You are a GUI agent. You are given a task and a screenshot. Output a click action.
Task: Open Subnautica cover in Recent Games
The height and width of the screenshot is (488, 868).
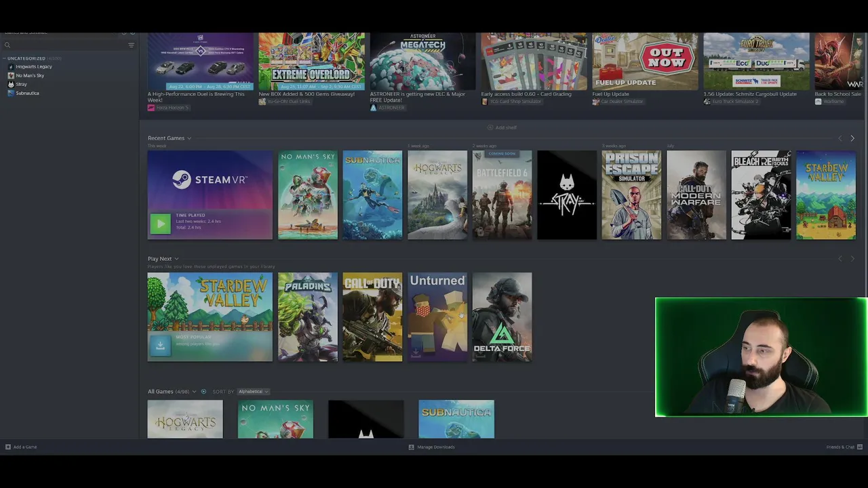point(372,195)
